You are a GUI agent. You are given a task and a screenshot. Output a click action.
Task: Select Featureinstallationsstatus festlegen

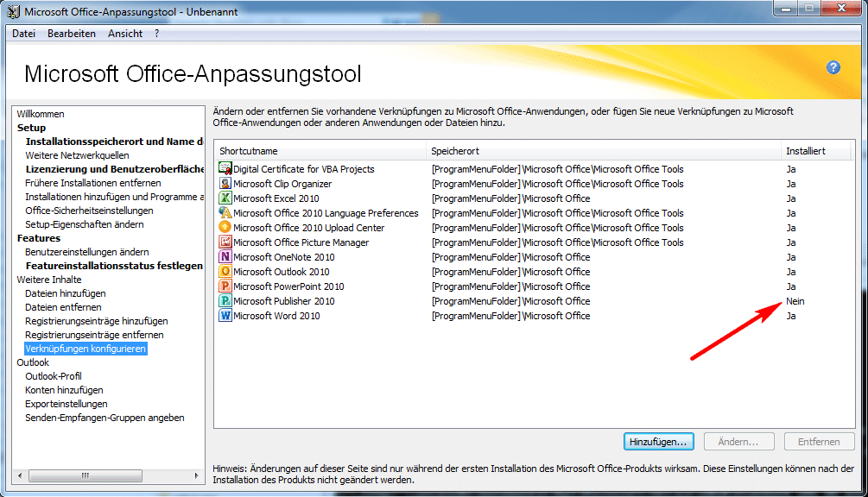tap(114, 266)
